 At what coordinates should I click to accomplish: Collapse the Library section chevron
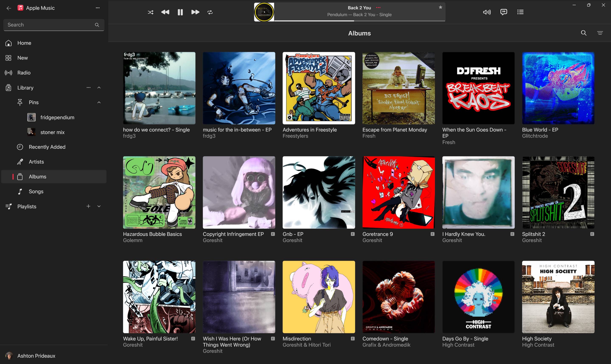pos(99,88)
